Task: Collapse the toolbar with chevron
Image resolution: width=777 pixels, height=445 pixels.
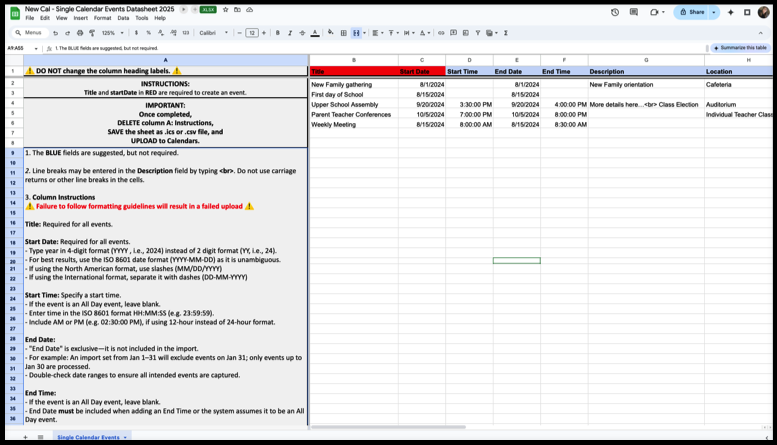Action: [761, 33]
